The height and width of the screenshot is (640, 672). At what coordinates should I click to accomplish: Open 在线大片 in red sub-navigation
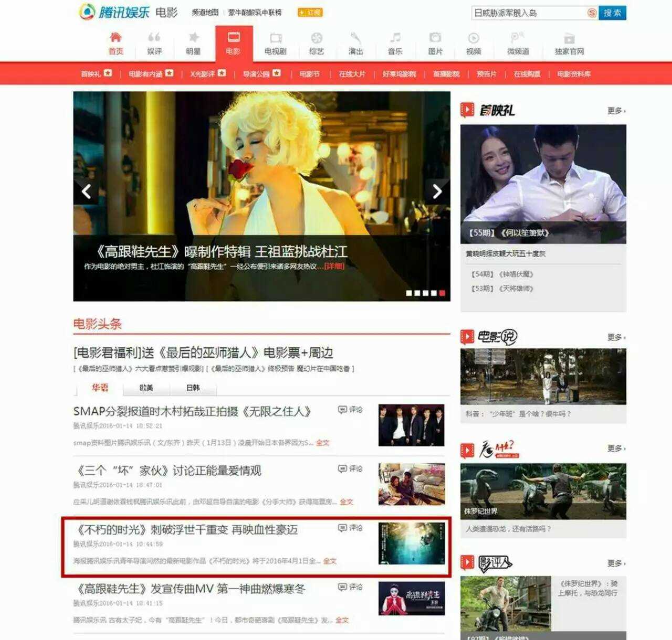pyautogui.click(x=352, y=74)
